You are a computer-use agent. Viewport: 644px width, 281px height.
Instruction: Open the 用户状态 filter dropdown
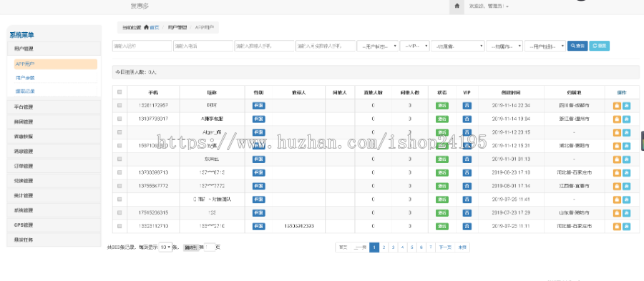point(377,46)
